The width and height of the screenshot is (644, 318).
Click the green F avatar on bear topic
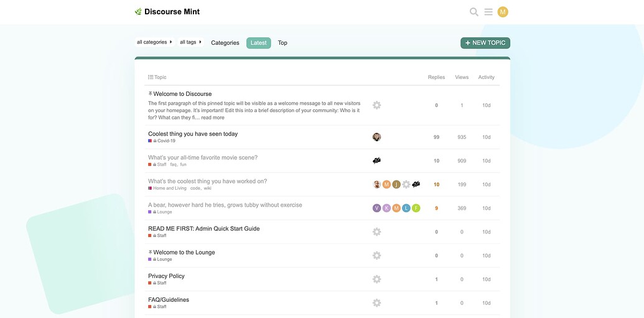coord(416,208)
